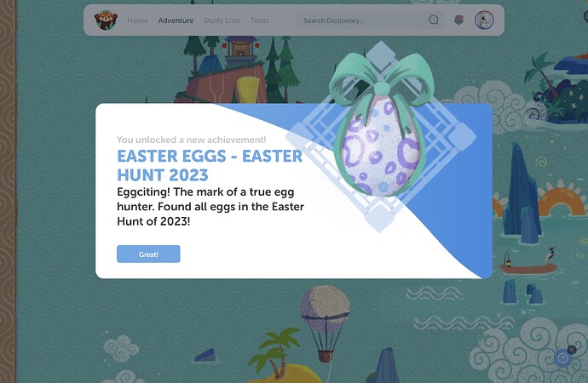Click the magnifying glass search icon
Screen dimensions: 588x383
pyautogui.click(x=434, y=20)
